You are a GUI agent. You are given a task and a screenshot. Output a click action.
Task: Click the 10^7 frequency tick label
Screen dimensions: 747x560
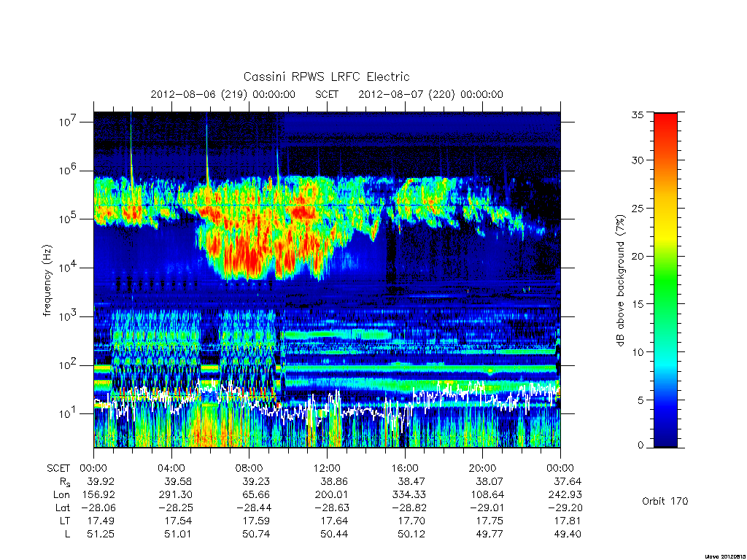click(66, 122)
